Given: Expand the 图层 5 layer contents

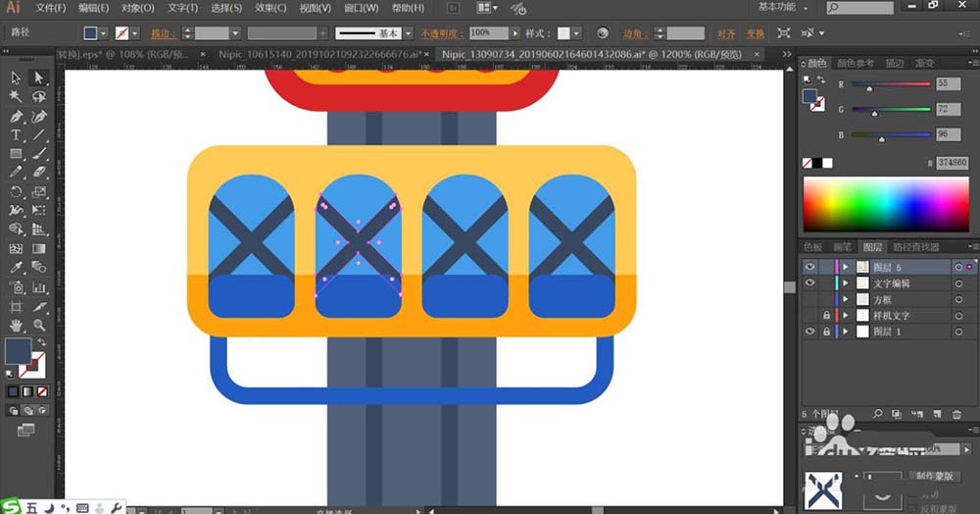Looking at the screenshot, I should point(845,267).
